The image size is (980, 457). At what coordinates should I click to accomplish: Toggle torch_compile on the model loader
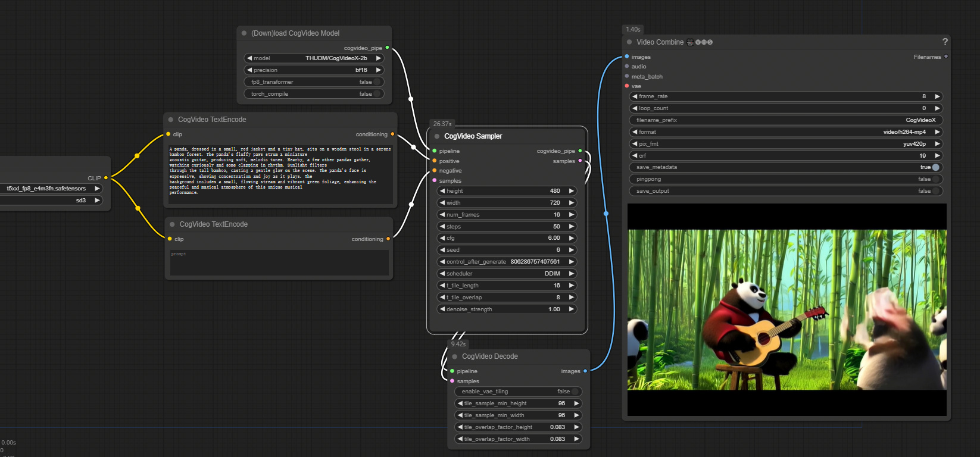point(314,94)
